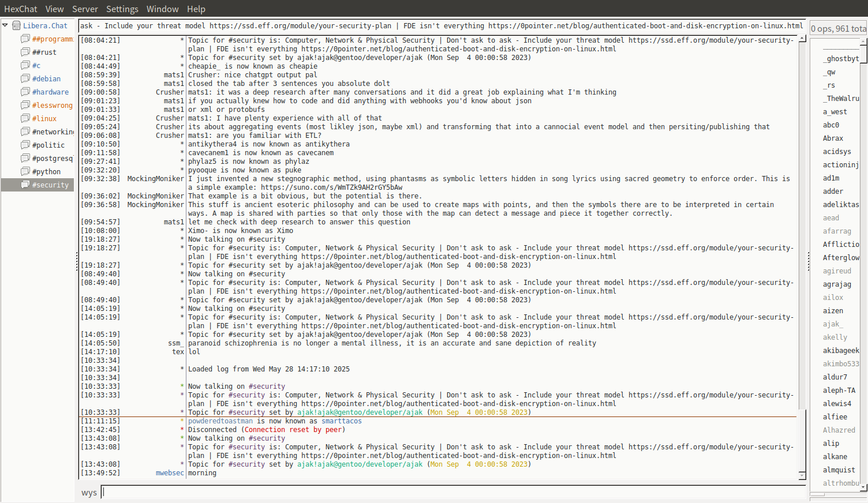Screen dimensions: 868x503
Task: Click the nick tex beside the lol message
Action: click(178, 352)
